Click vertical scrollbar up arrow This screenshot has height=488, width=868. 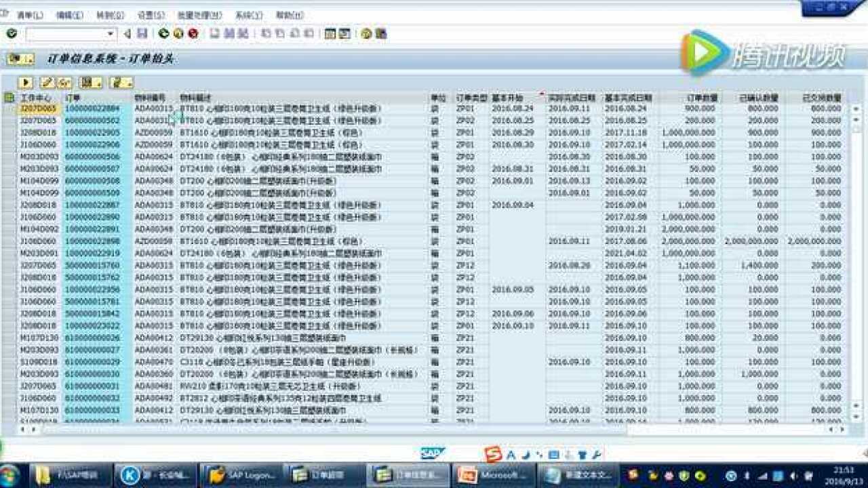(855, 108)
